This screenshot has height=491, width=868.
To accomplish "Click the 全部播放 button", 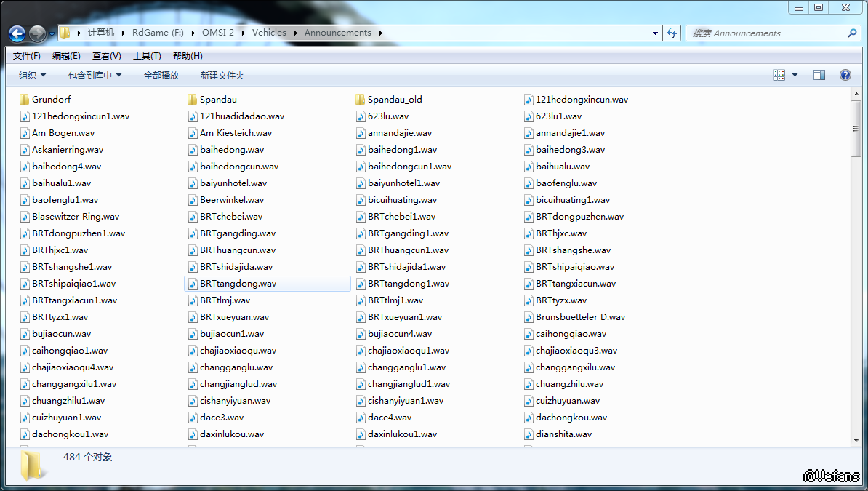I will pyautogui.click(x=161, y=76).
